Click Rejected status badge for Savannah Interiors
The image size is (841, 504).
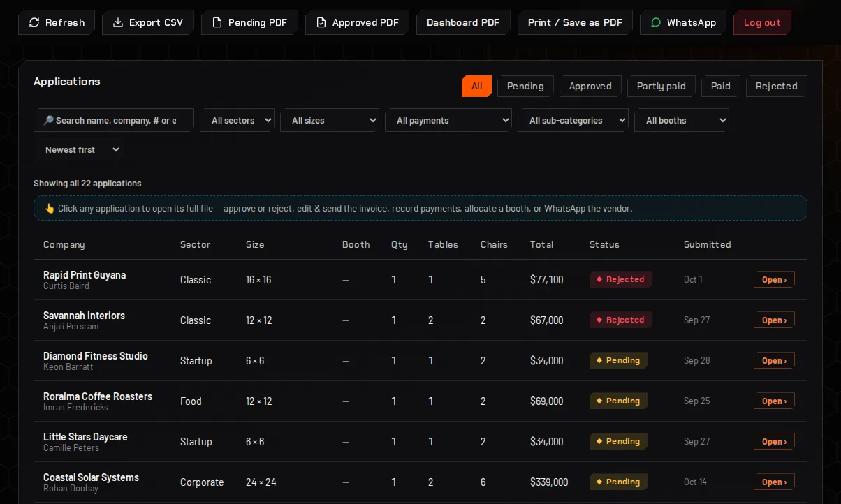tap(621, 320)
